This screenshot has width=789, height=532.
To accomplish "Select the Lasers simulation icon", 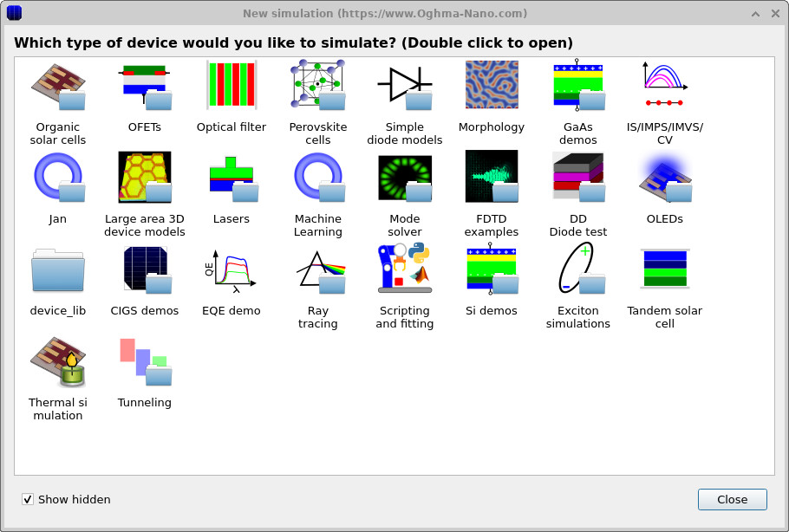I will 231,177.
